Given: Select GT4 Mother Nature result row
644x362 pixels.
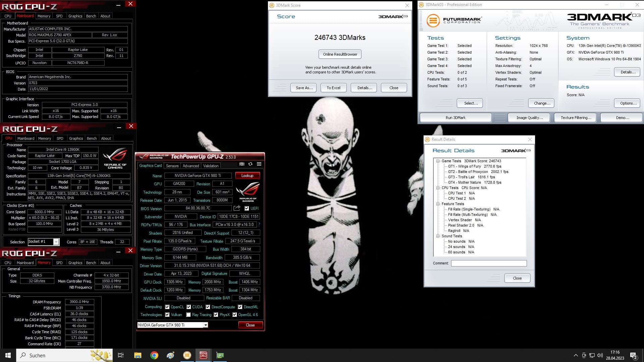Looking at the screenshot, I should [474, 182].
